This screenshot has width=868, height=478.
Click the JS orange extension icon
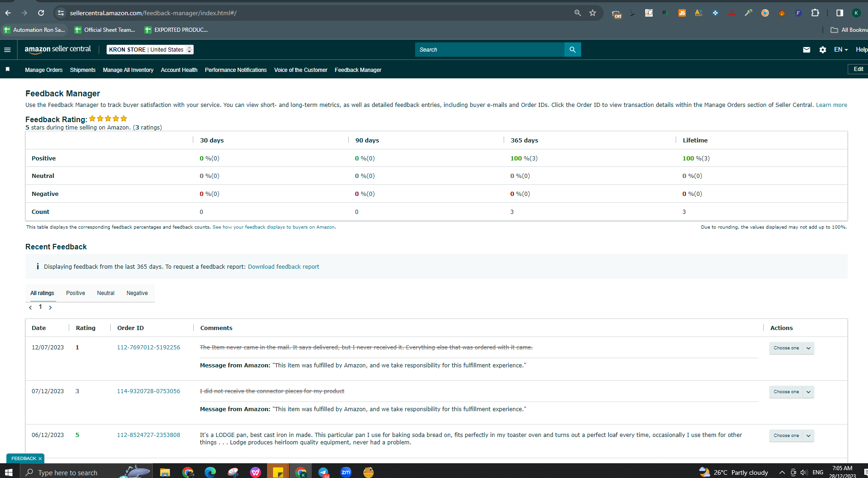682,13
